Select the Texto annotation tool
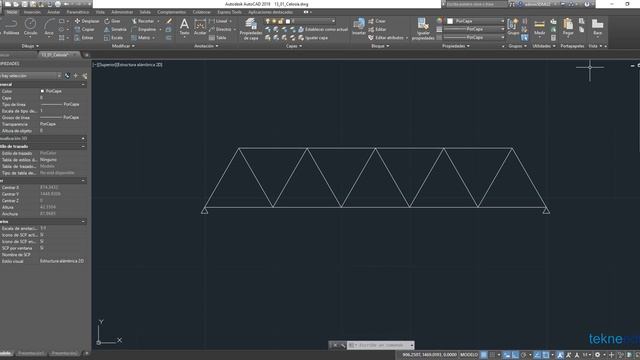Viewport: 640px width, 360px height. (184, 27)
